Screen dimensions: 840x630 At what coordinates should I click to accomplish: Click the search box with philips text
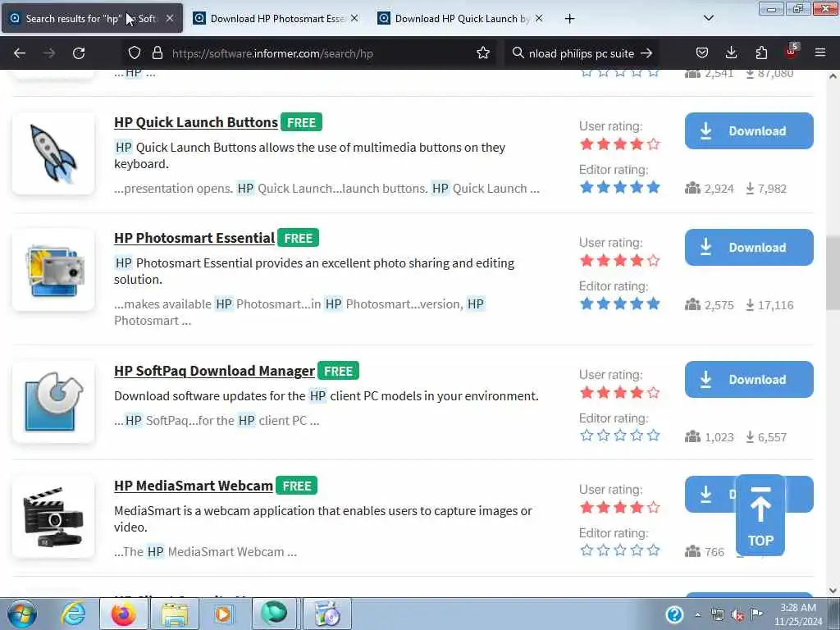coord(581,53)
